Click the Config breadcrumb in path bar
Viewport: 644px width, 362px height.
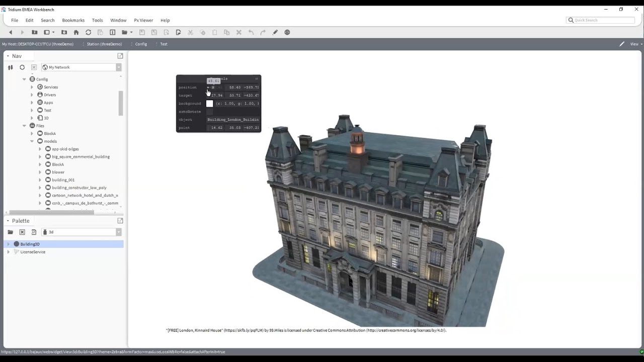pyautogui.click(x=141, y=44)
